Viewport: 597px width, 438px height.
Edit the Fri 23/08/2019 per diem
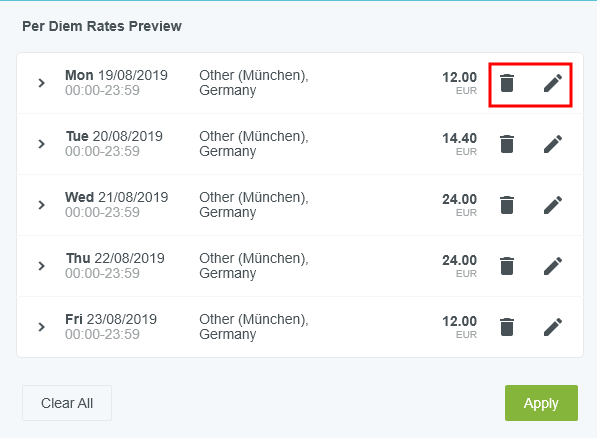553,327
